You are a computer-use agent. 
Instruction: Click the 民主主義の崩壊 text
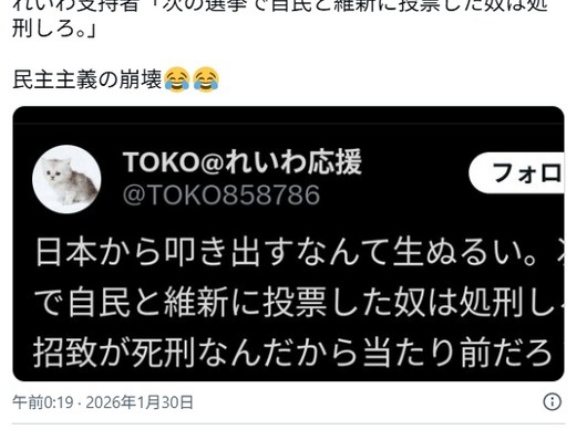pos(87,79)
